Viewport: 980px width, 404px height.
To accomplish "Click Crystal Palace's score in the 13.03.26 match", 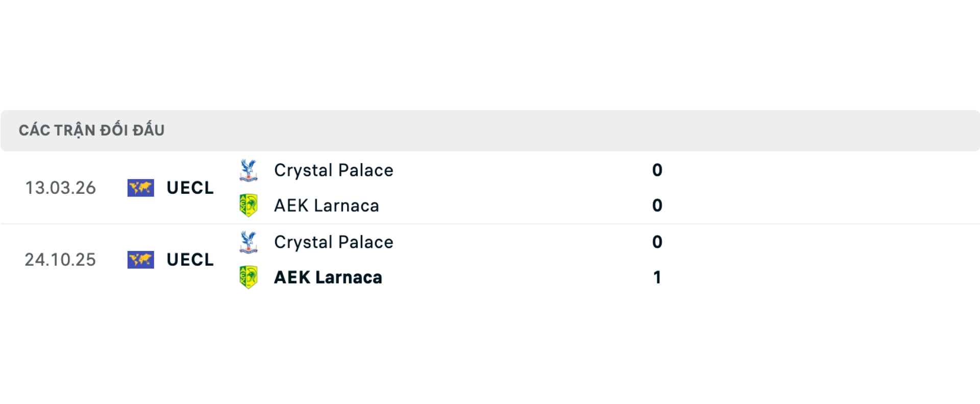I will 657,170.
